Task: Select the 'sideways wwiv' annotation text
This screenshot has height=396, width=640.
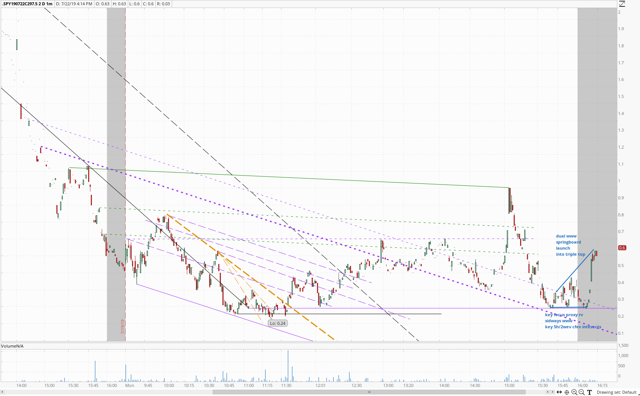Action: coord(558,321)
